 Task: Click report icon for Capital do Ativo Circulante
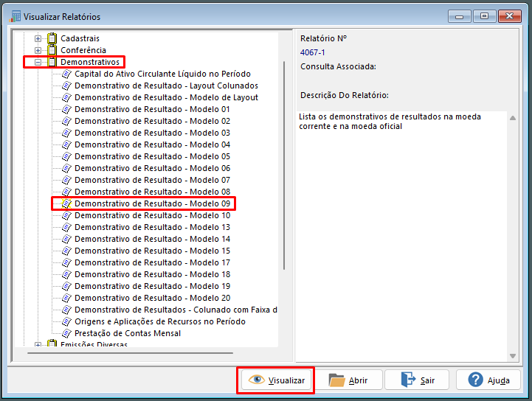pyautogui.click(x=67, y=74)
